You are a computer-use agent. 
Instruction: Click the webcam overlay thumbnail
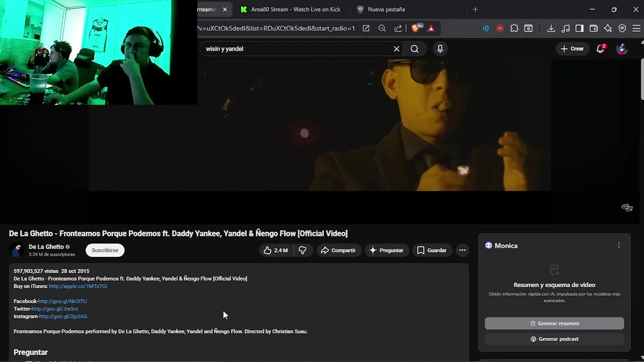coord(99,52)
